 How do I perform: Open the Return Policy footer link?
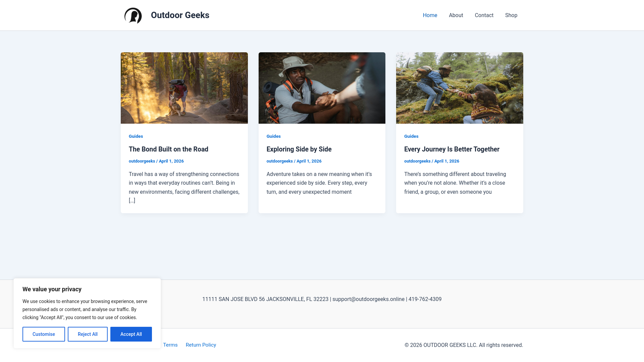point(201,345)
